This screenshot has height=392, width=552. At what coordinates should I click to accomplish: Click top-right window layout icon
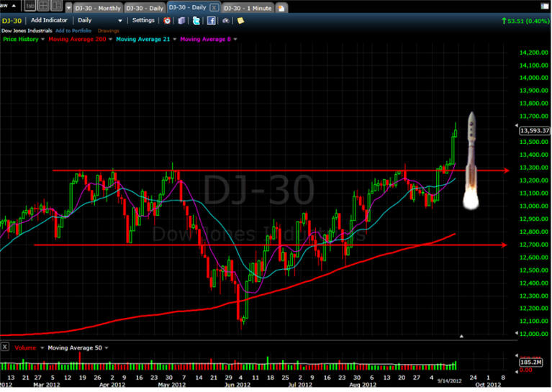point(545,6)
